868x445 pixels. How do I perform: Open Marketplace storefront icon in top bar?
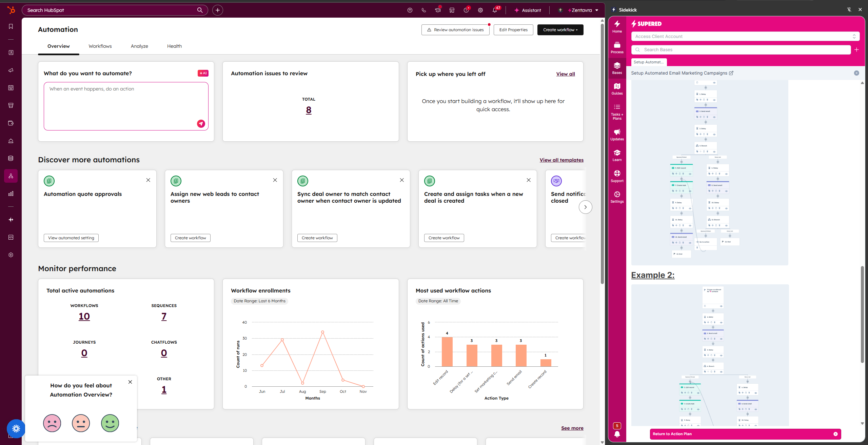(452, 10)
